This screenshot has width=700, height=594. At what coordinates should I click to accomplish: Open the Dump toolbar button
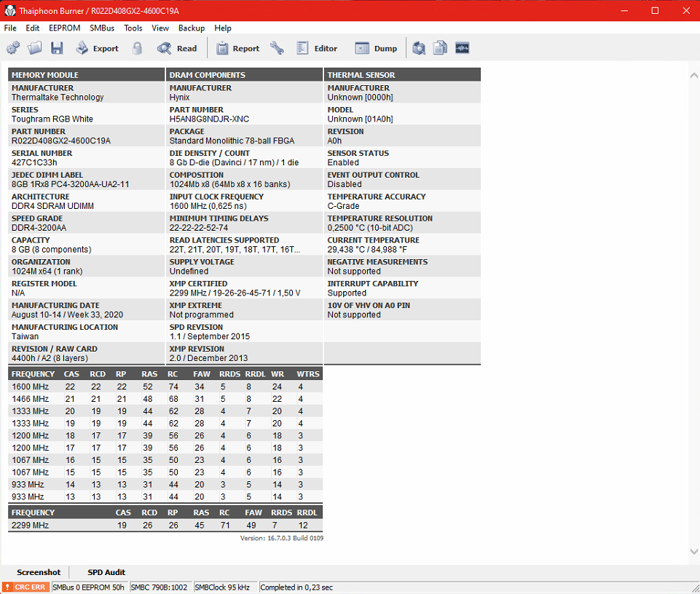(376, 48)
